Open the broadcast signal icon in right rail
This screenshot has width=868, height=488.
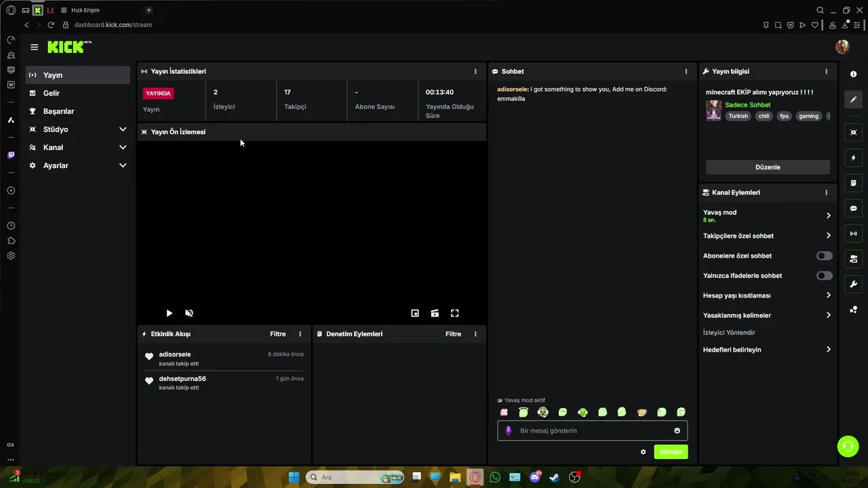click(x=854, y=234)
